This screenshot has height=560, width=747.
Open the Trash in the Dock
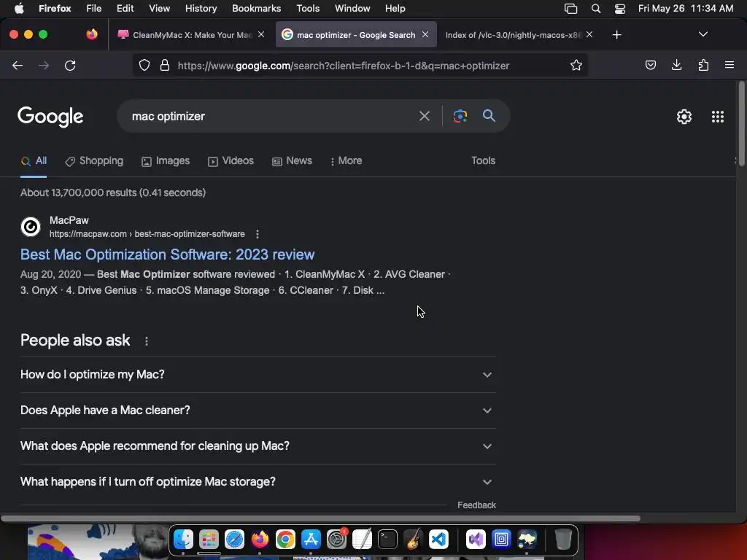pyautogui.click(x=563, y=539)
